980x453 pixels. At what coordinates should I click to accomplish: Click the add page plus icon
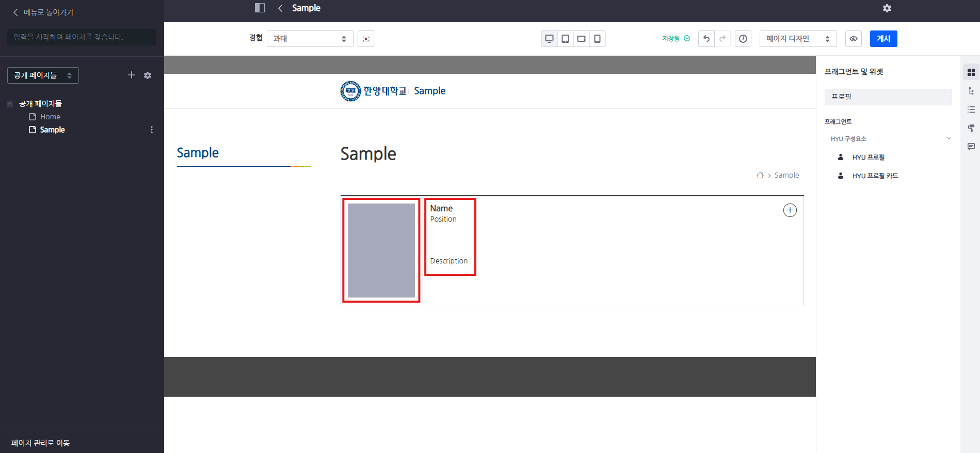132,75
